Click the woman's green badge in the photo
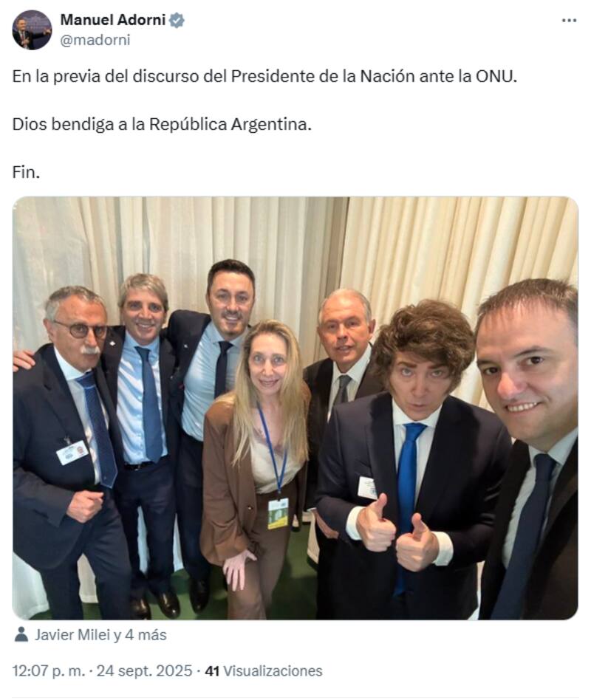 (x=278, y=513)
